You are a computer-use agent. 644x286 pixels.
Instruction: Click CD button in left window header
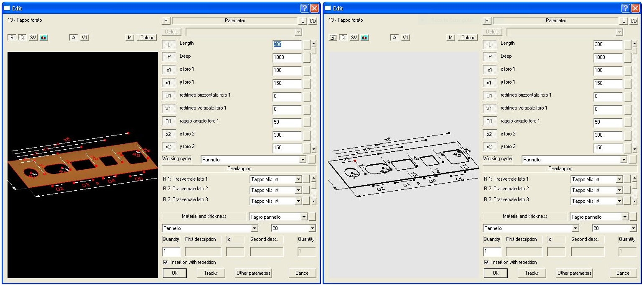[x=313, y=20]
